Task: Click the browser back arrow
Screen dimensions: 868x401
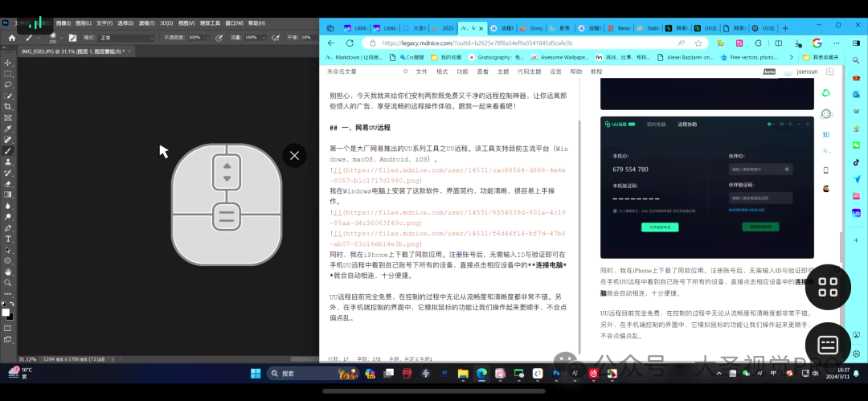Action: point(331,43)
